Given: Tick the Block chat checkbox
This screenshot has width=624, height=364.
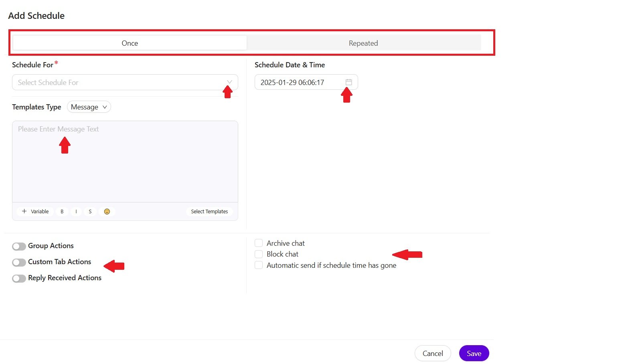Looking at the screenshot, I should click(259, 254).
